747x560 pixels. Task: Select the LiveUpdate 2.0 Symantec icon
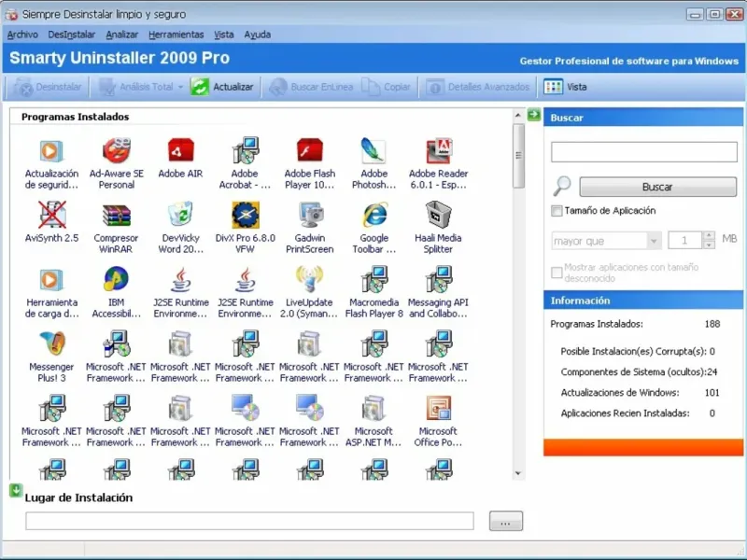pyautogui.click(x=310, y=279)
